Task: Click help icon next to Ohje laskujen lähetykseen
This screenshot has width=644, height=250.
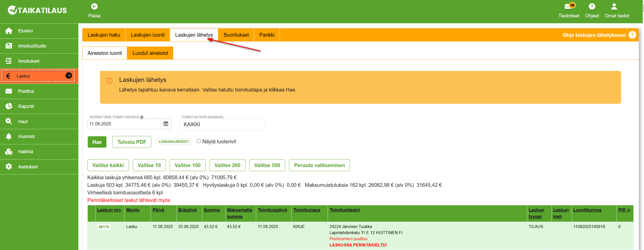Action: 632,35
